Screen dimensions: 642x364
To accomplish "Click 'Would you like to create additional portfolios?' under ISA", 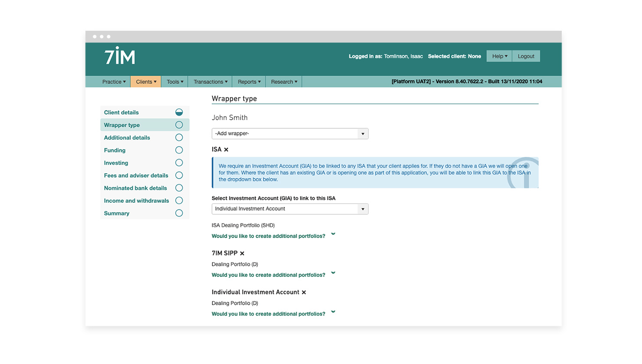I will 269,236.
